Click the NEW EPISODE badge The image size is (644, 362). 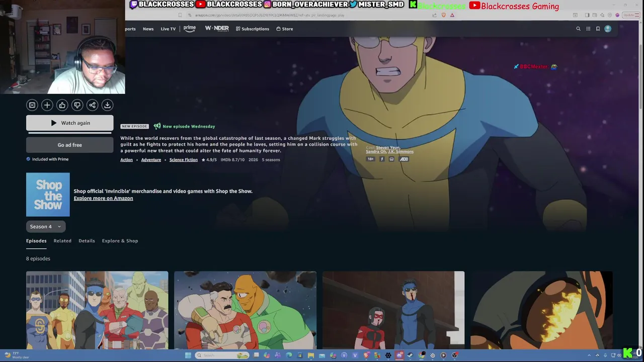[x=134, y=126]
